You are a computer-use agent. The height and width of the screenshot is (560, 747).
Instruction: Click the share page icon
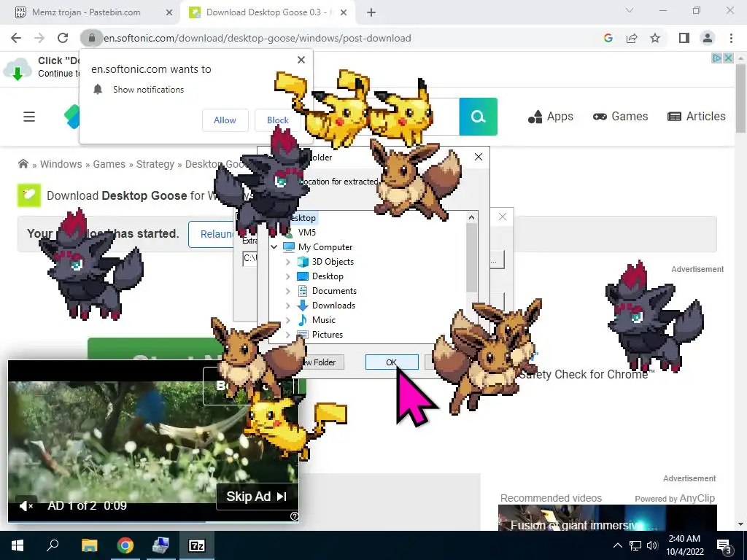tap(632, 38)
